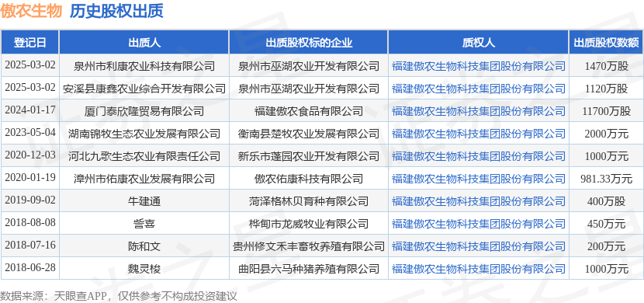The image size is (644, 303).
Task: Open 质权人 link in the 2023-05-04 row
Action: pyautogui.click(x=479, y=134)
